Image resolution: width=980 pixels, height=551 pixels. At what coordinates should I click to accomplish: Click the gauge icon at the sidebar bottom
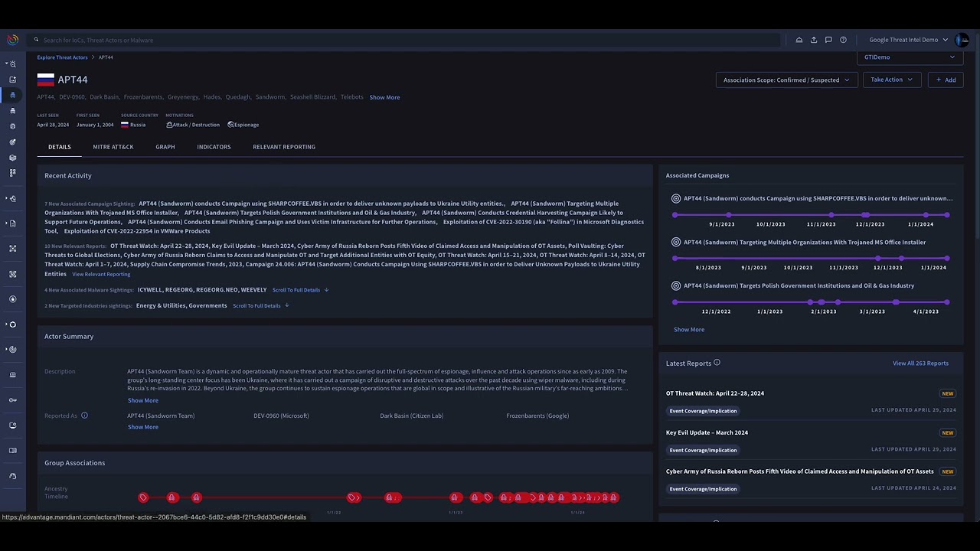pyautogui.click(x=12, y=476)
